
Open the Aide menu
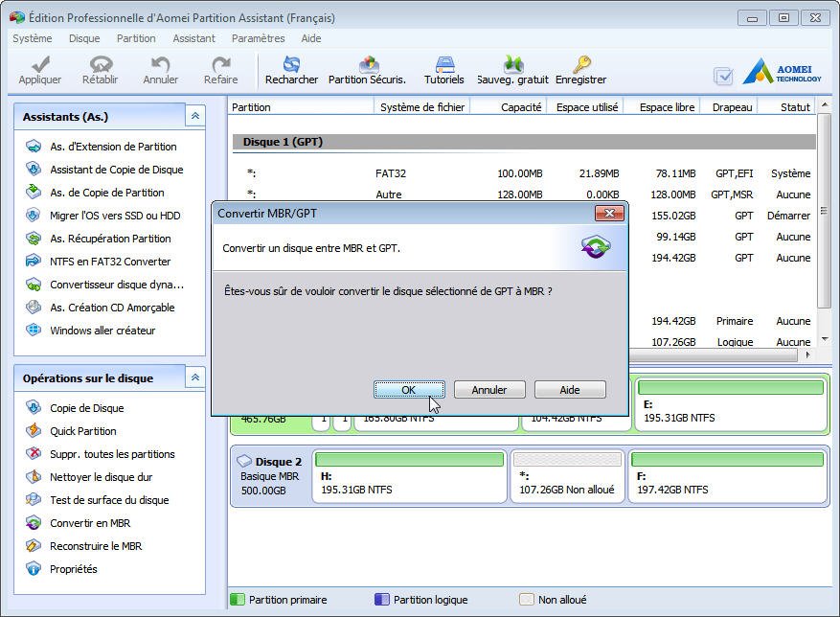pyautogui.click(x=310, y=38)
